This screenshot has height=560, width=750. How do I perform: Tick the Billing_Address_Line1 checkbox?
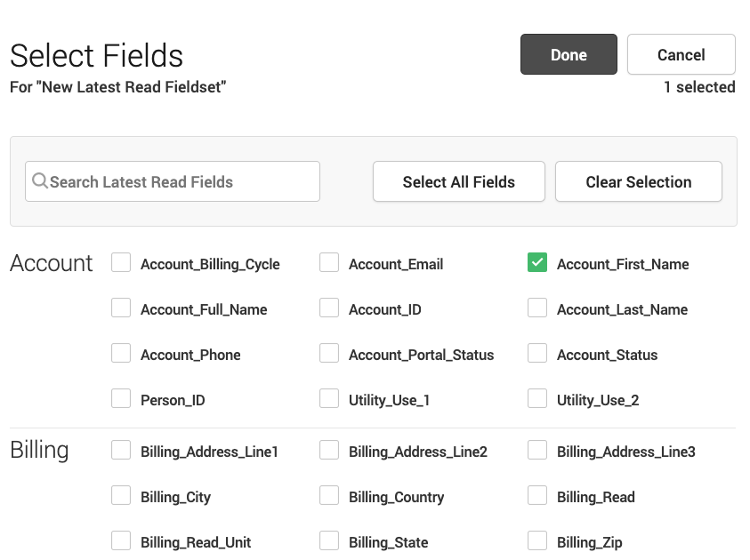(121, 451)
